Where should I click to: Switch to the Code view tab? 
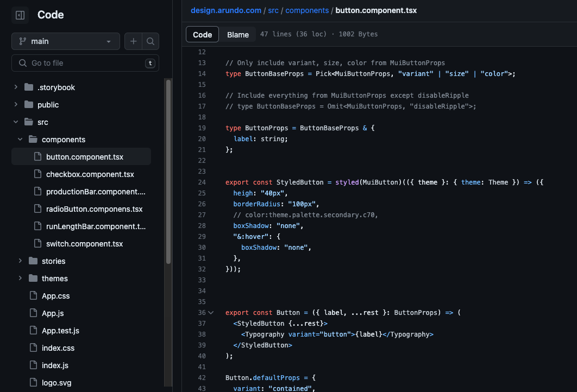click(203, 35)
